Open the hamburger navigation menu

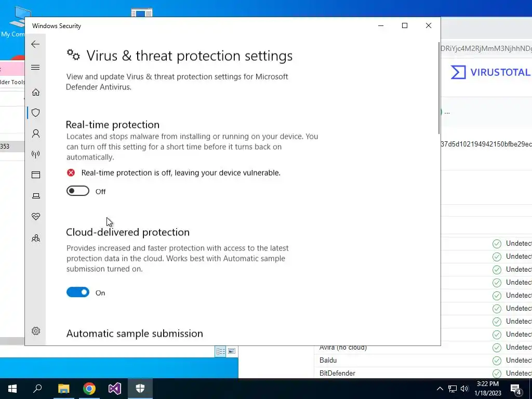35,67
